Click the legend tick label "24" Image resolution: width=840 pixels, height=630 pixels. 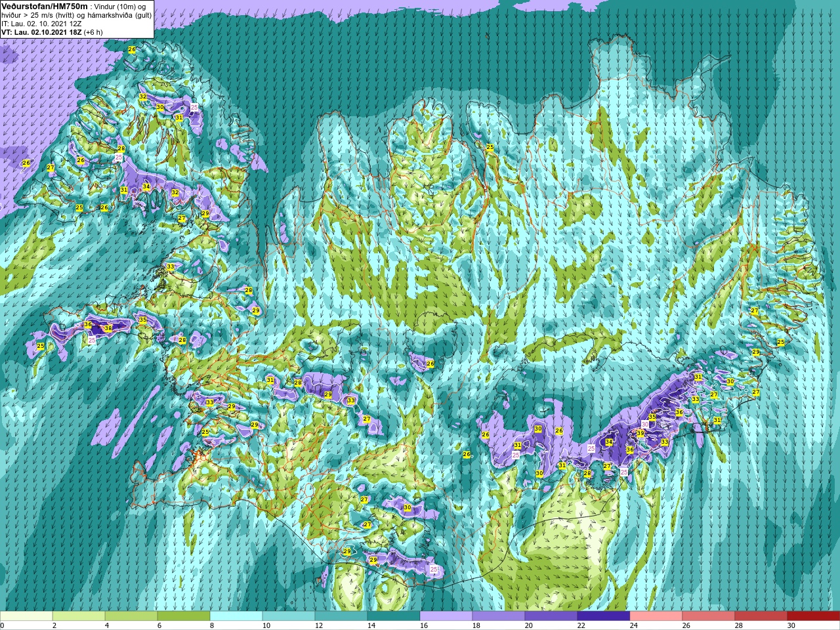click(x=634, y=625)
